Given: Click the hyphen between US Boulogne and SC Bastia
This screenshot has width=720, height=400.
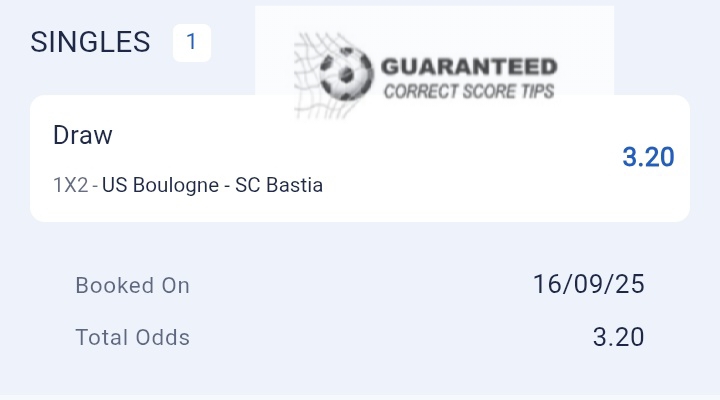Looking at the screenshot, I should [225, 185].
